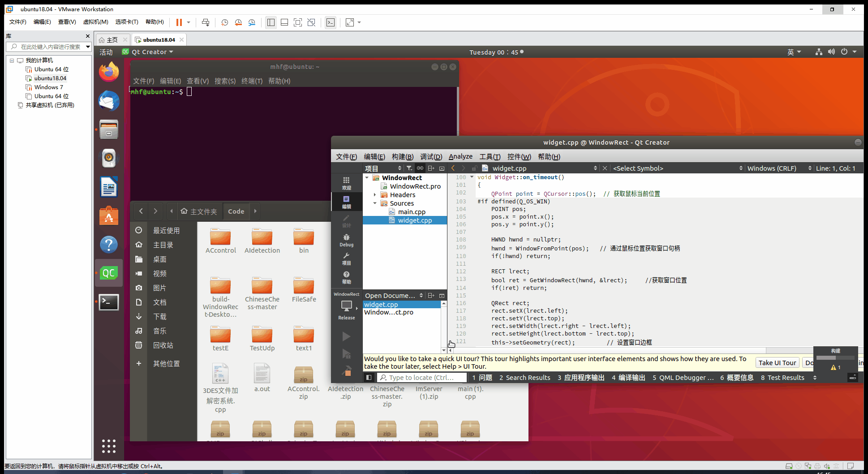868x474 pixels.
Task: Click the Type to locate search field
Action: click(x=421, y=377)
